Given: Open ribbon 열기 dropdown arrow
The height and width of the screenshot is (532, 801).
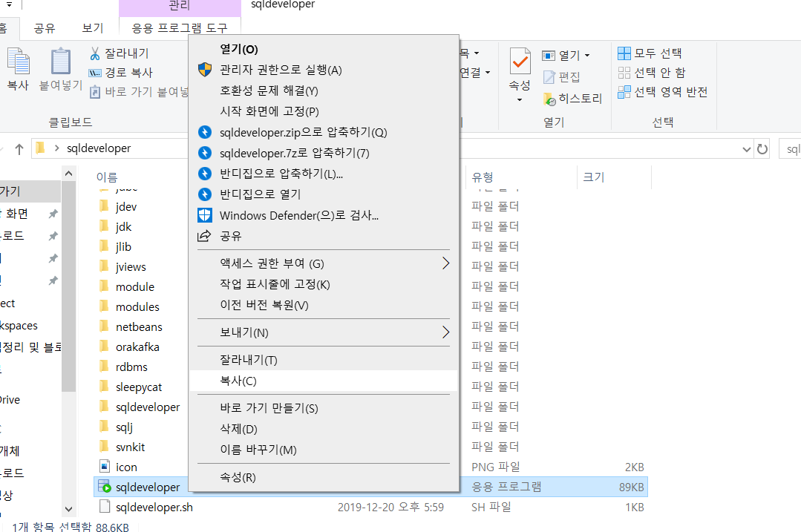Looking at the screenshot, I should (587, 55).
